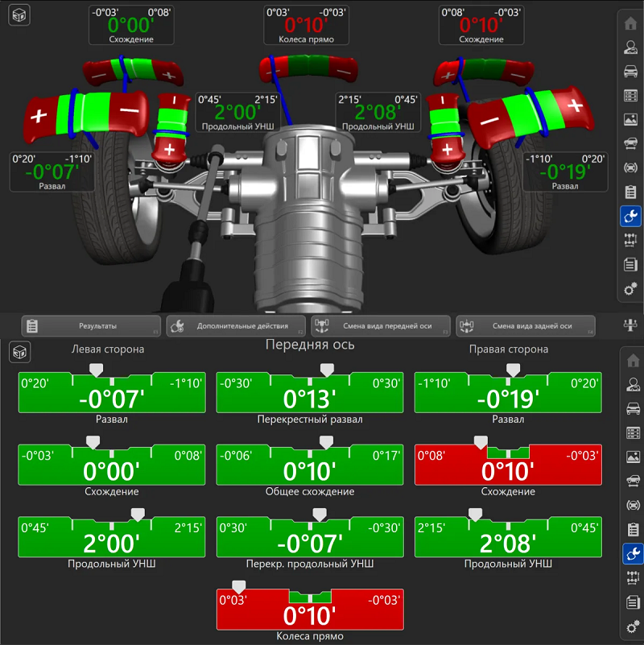Click the Общее схождение gauge tile

point(310,465)
